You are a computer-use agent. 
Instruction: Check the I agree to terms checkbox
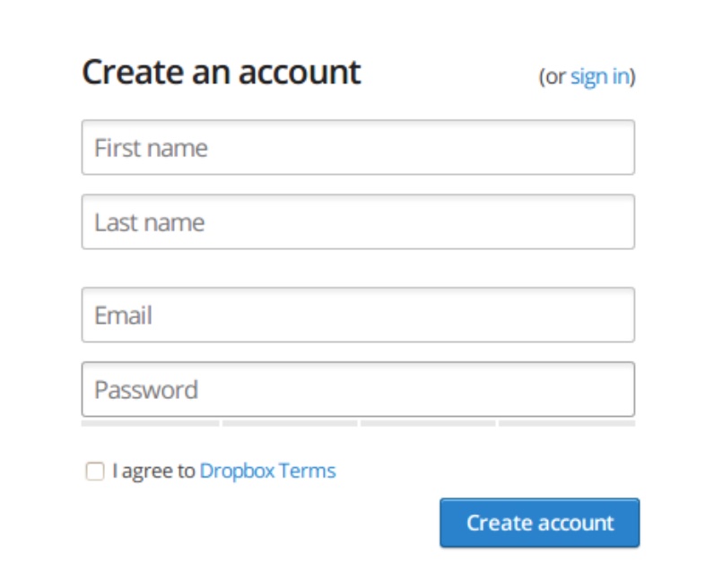tap(95, 471)
